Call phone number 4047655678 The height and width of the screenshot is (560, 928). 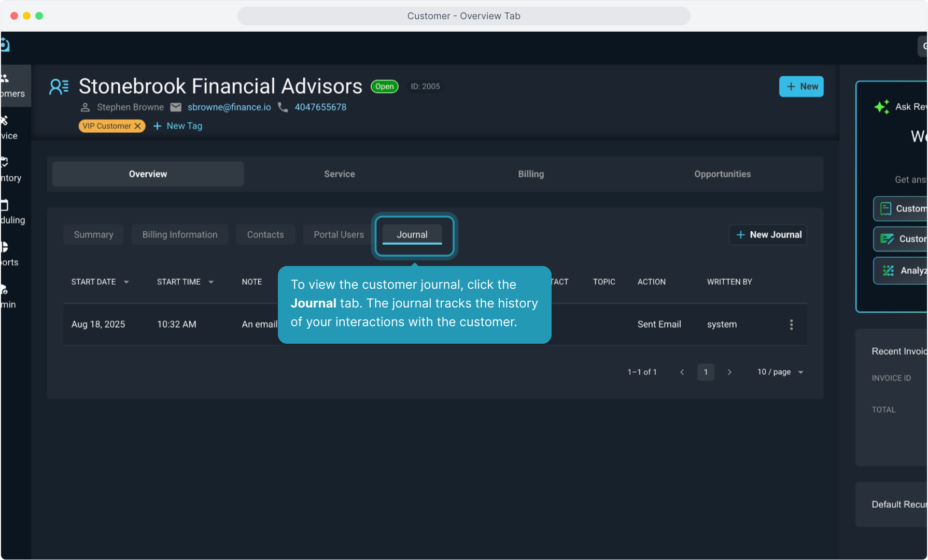tap(320, 107)
